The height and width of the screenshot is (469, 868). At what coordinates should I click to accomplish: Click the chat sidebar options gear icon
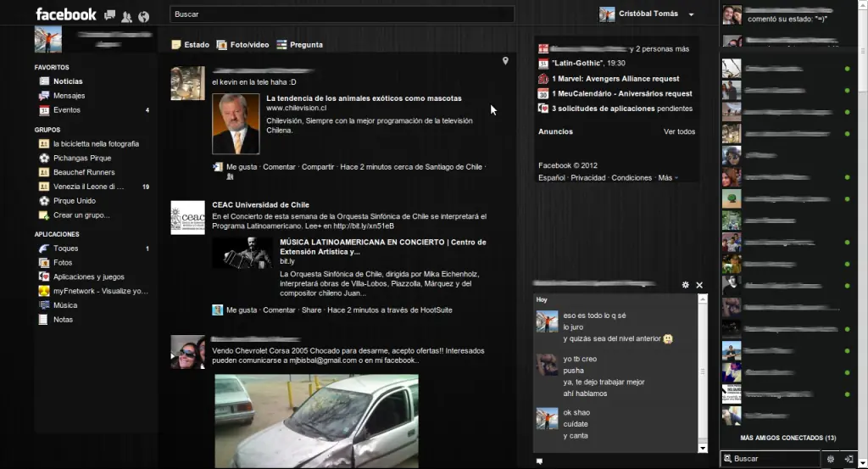pos(831,459)
